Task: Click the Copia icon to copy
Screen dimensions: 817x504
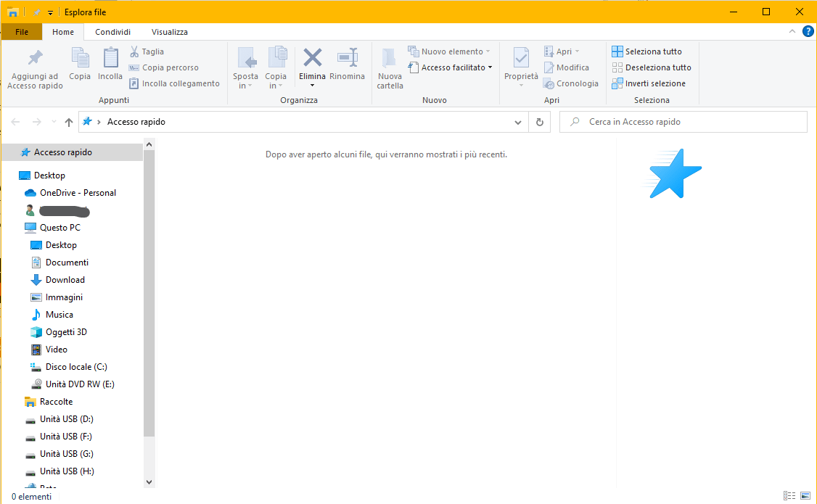Action: coord(80,65)
